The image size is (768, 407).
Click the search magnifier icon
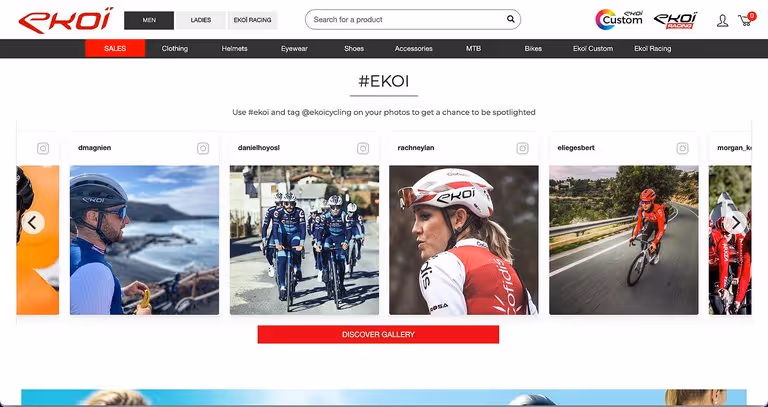[x=510, y=20]
